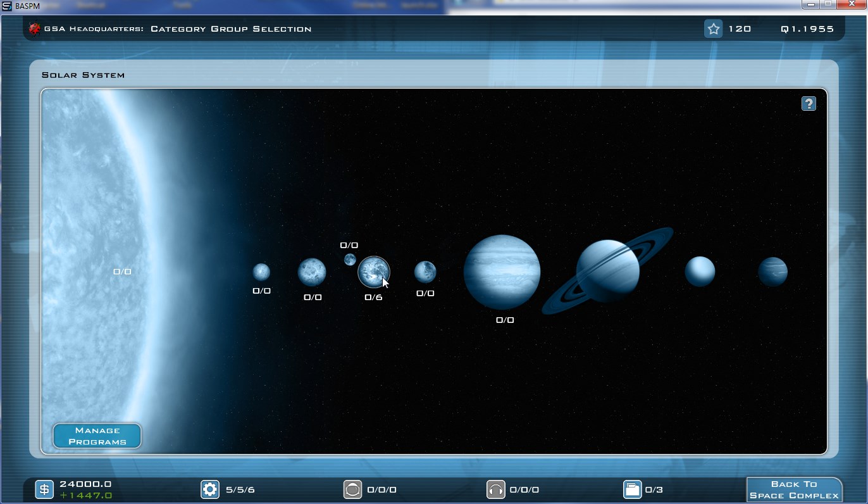Select the Moon next to Earth

coord(350,259)
